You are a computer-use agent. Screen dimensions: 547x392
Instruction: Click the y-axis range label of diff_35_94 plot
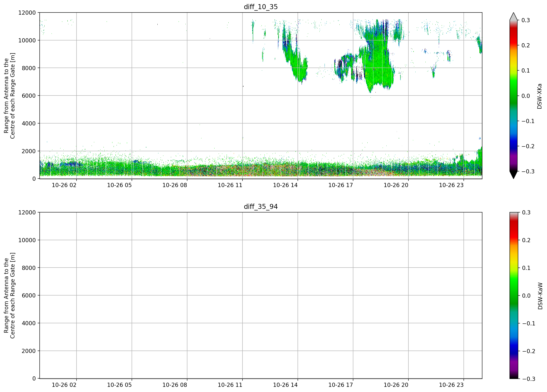click(9, 295)
